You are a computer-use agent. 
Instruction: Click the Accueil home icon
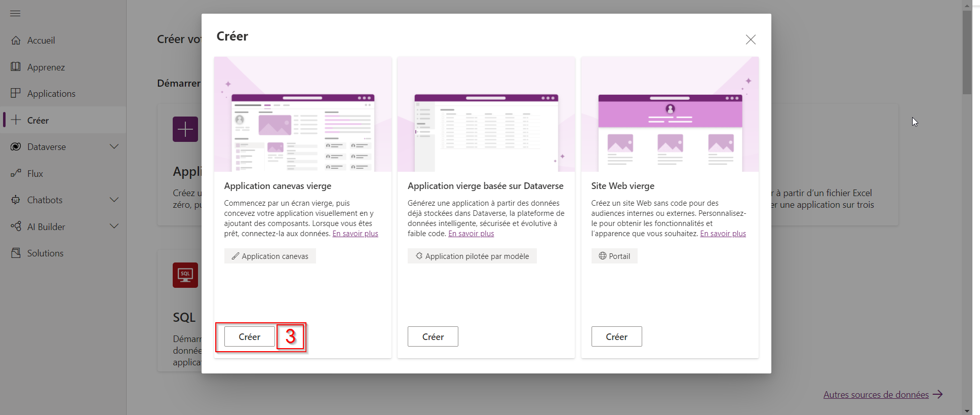[16, 40]
